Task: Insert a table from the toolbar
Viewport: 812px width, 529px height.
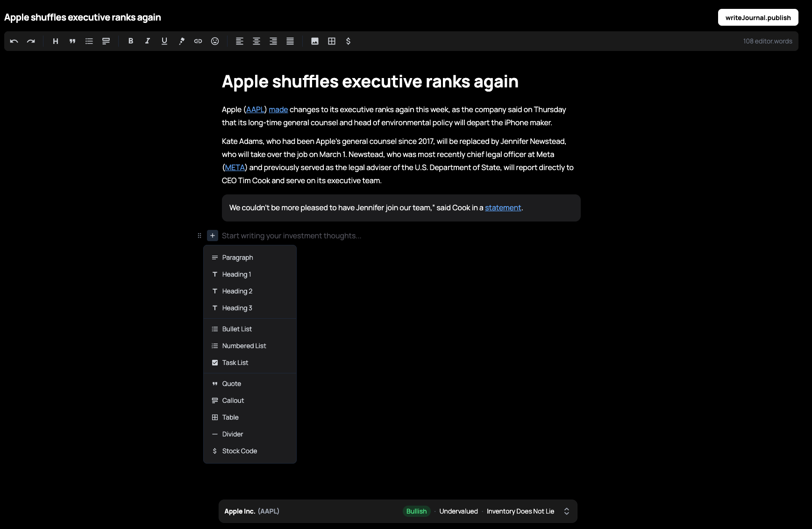Action: point(332,41)
